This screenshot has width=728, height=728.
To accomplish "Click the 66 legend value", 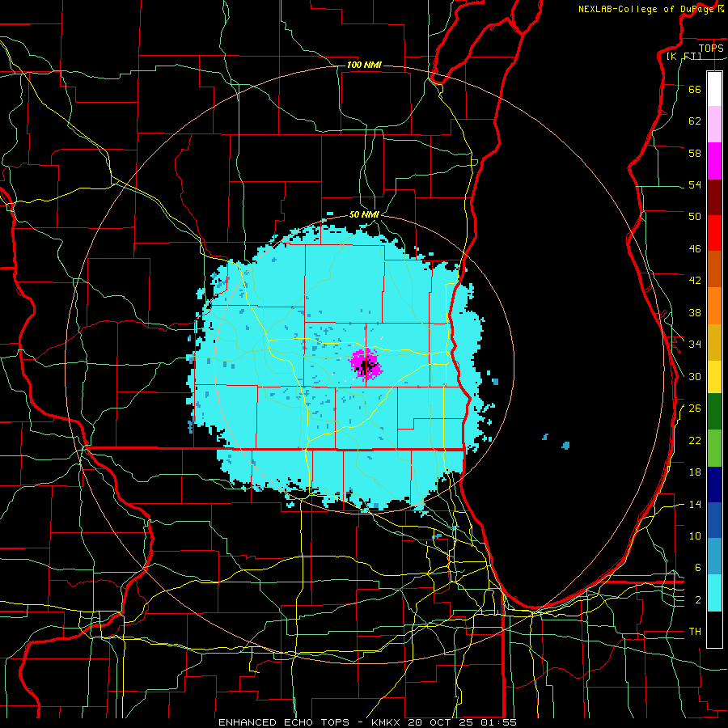I will (x=695, y=89).
